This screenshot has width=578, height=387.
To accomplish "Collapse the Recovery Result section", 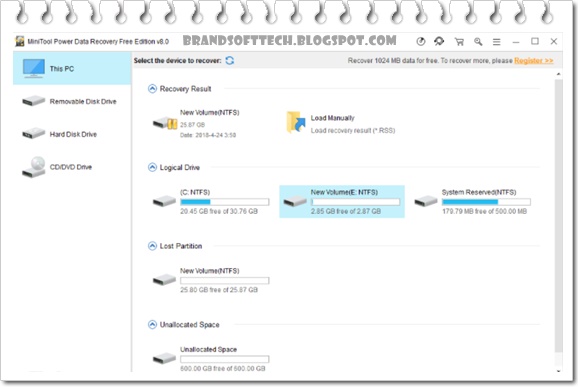I will (x=152, y=89).
